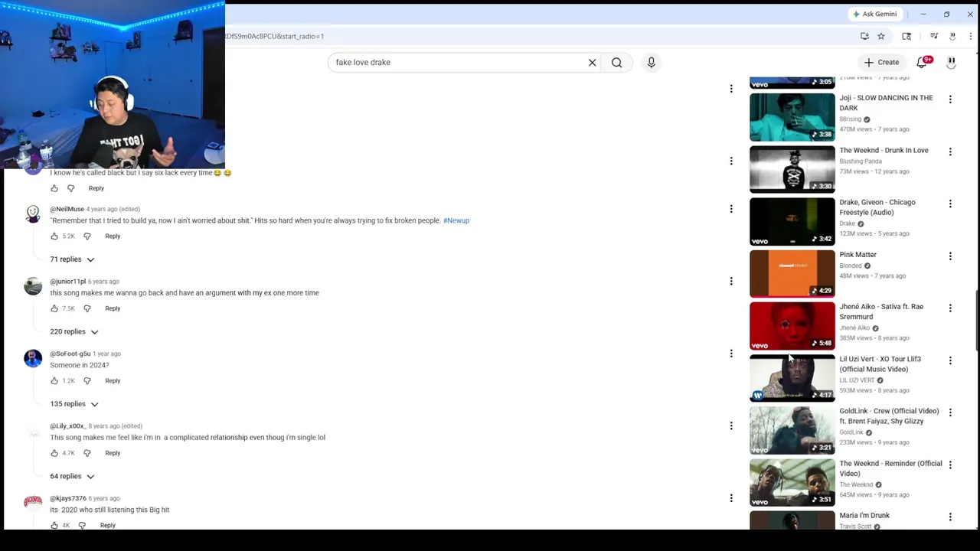The width and height of the screenshot is (980, 551).
Task: Open menu for the @junior11pl comment
Action: click(x=731, y=281)
